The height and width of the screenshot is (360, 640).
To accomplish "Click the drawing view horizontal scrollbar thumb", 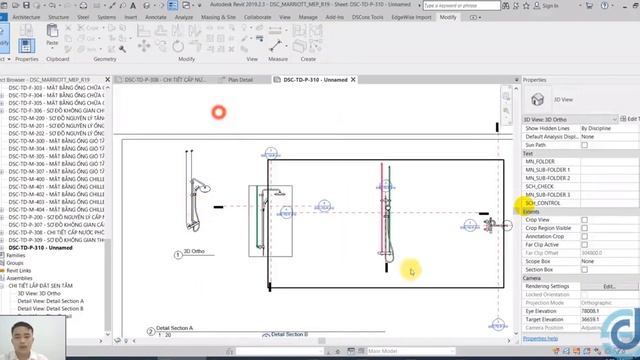I will (x=322, y=341).
